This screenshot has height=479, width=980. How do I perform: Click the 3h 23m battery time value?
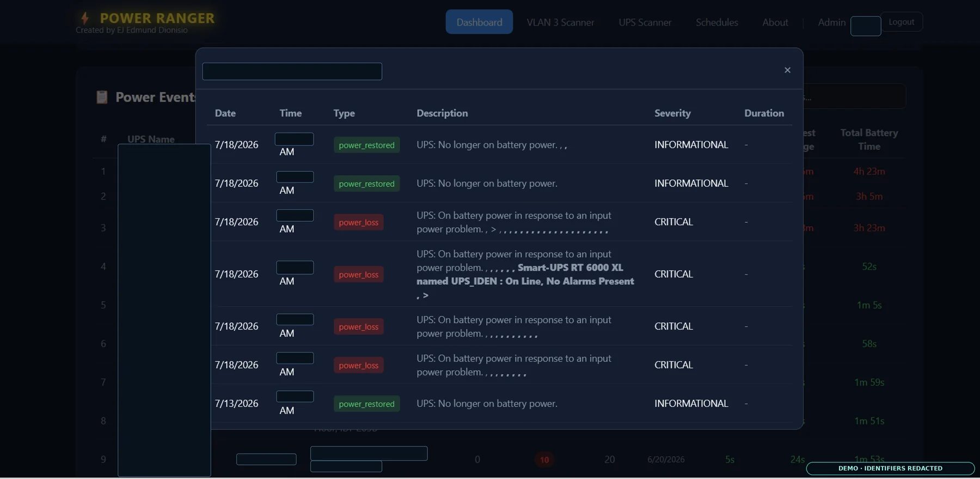(869, 228)
